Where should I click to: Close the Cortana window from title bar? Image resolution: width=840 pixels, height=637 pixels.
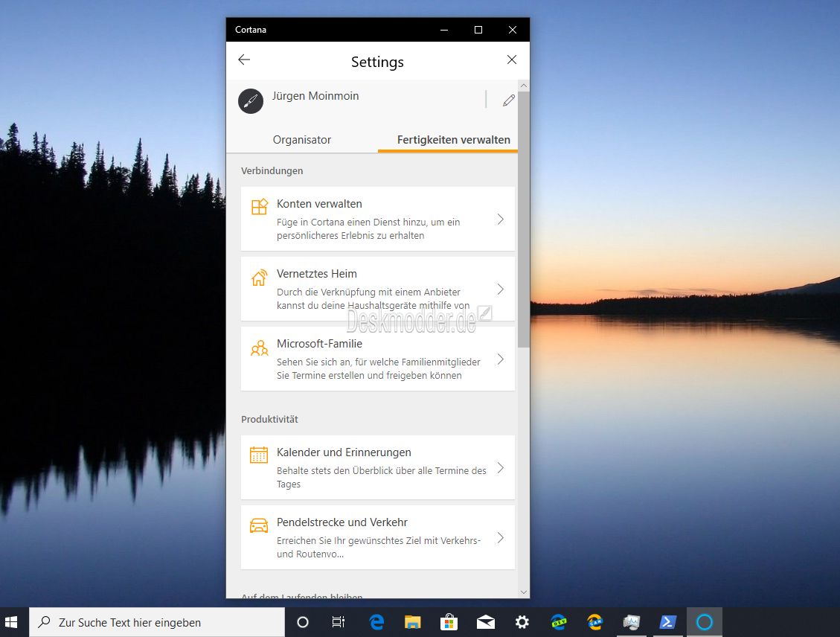pyautogui.click(x=513, y=30)
